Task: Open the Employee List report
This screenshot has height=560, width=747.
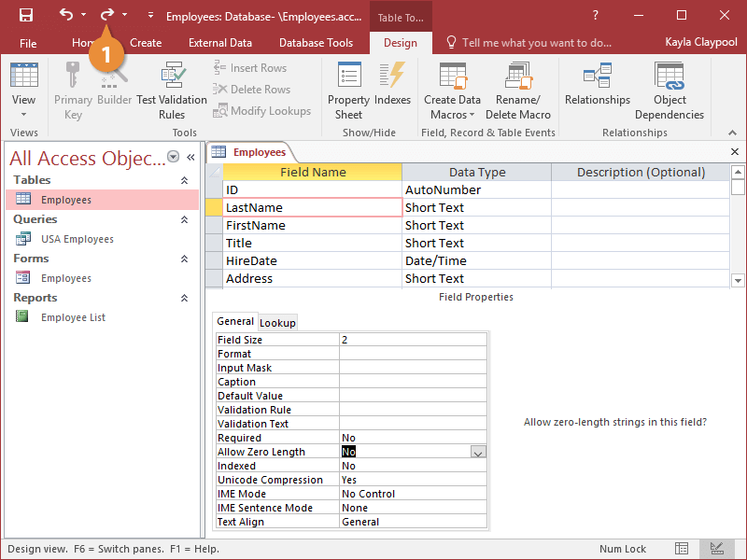Action: point(73,317)
